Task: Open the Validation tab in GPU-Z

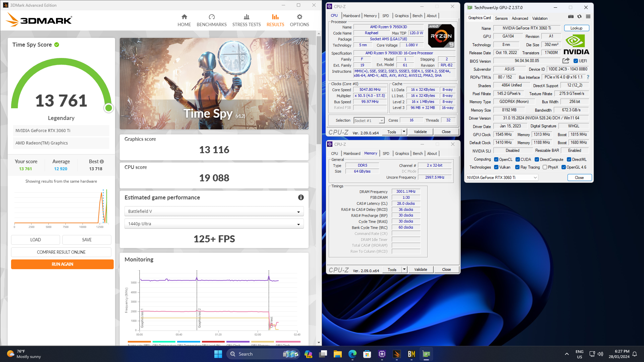Action: click(540, 18)
